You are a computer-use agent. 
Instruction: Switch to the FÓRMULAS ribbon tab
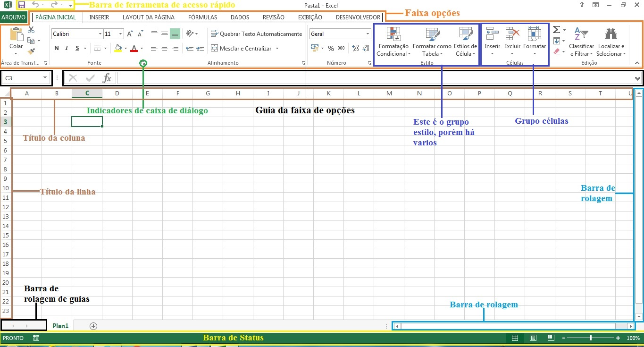(202, 17)
